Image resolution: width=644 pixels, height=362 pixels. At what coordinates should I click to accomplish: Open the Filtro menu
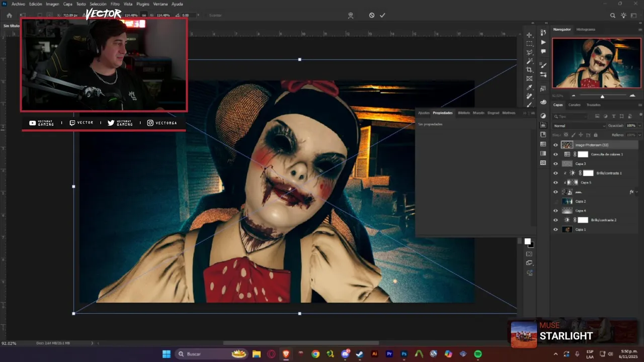click(x=115, y=4)
